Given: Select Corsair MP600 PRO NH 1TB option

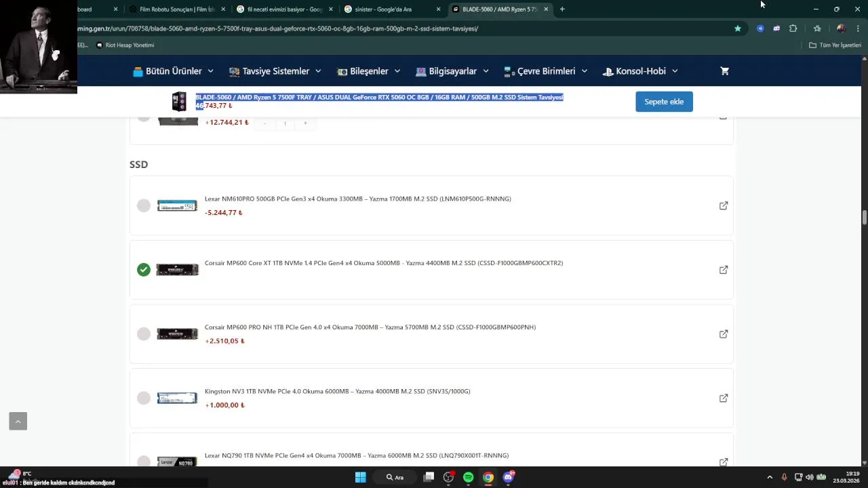Looking at the screenshot, I should click(144, 334).
